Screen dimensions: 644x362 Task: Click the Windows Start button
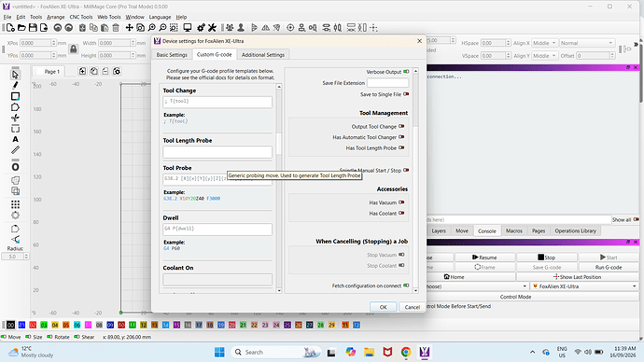219,352
